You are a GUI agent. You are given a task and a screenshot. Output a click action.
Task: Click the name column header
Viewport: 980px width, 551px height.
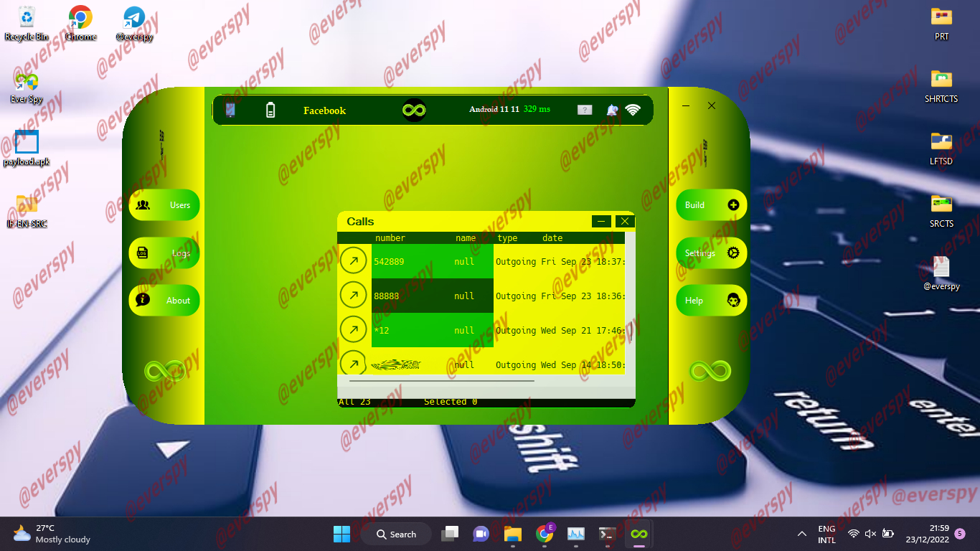tap(466, 238)
